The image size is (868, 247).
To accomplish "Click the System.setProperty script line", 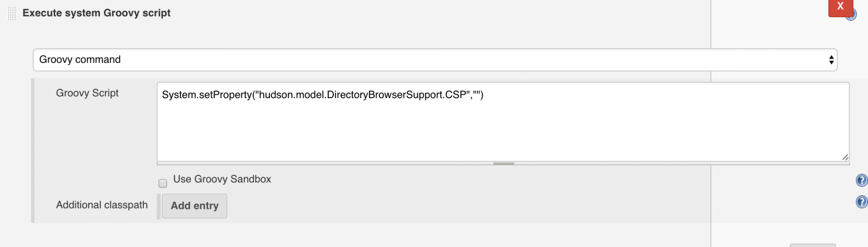I will click(x=322, y=95).
